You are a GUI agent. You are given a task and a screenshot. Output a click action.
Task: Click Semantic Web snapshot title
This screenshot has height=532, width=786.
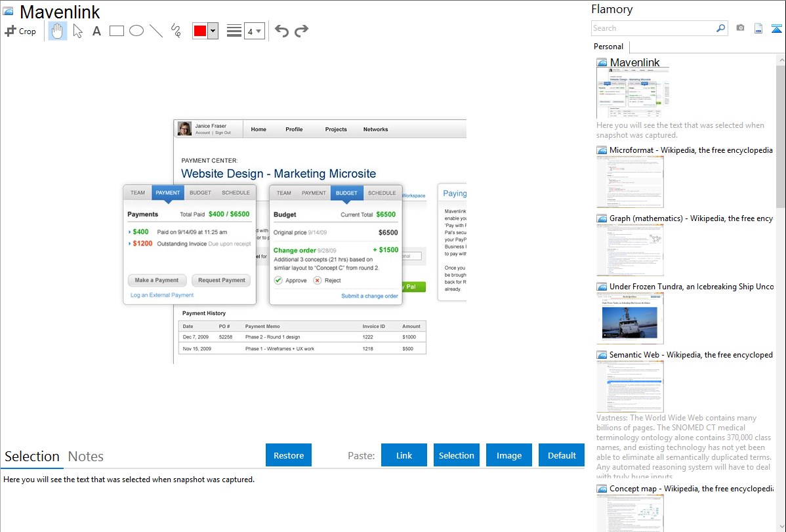point(691,354)
